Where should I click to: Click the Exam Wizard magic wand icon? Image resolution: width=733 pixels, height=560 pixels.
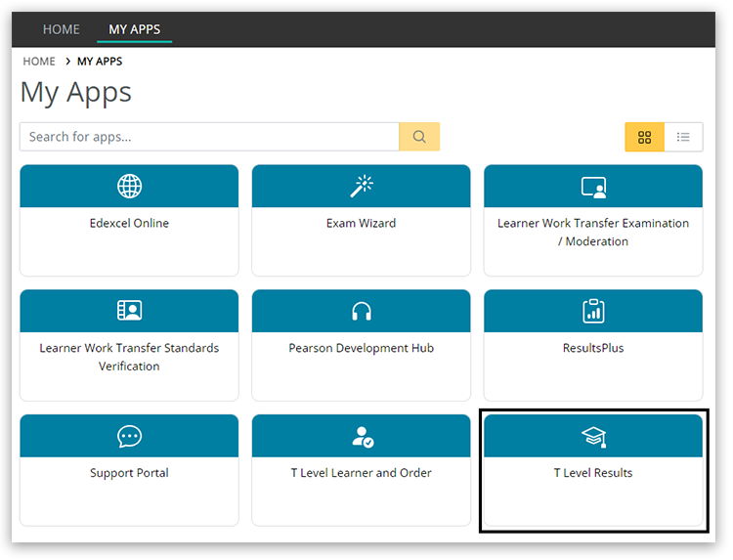click(361, 186)
